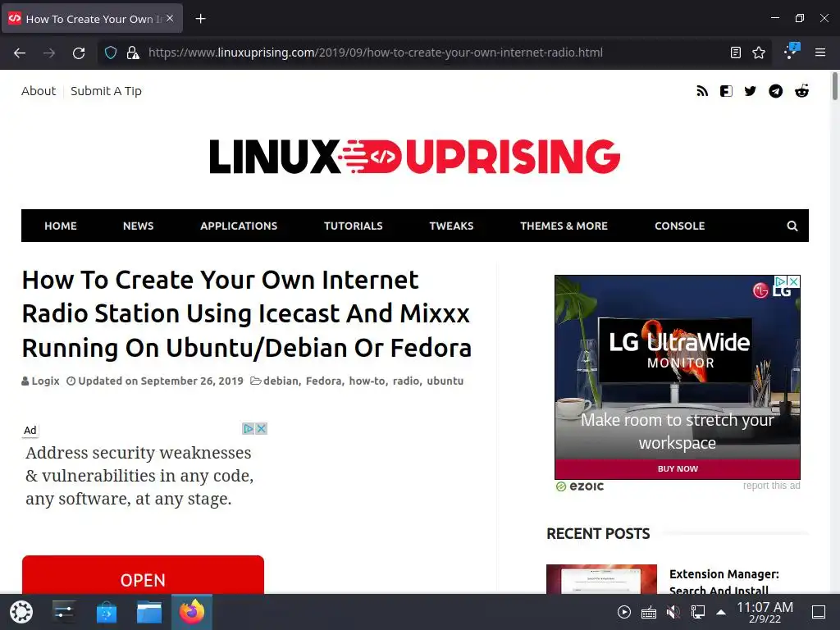840x630 pixels.
Task: Reload the current page
Action: pos(79,52)
